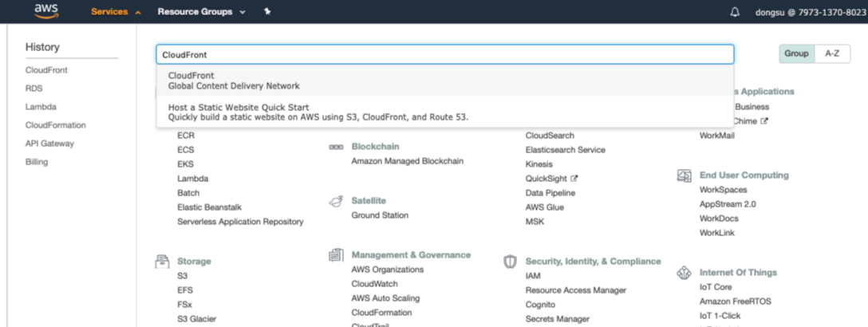Expand the Resource Groups dropdown
Image resolution: width=868 pixels, height=327 pixels.
point(202,12)
